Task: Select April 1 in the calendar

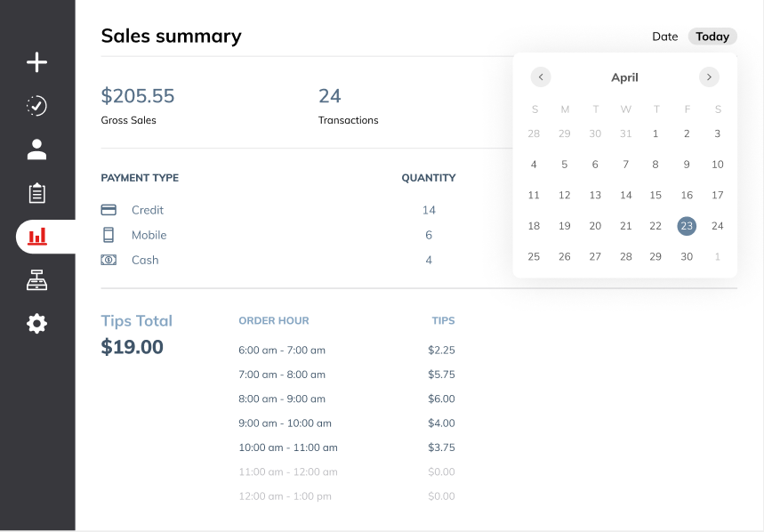Action: [x=655, y=133]
